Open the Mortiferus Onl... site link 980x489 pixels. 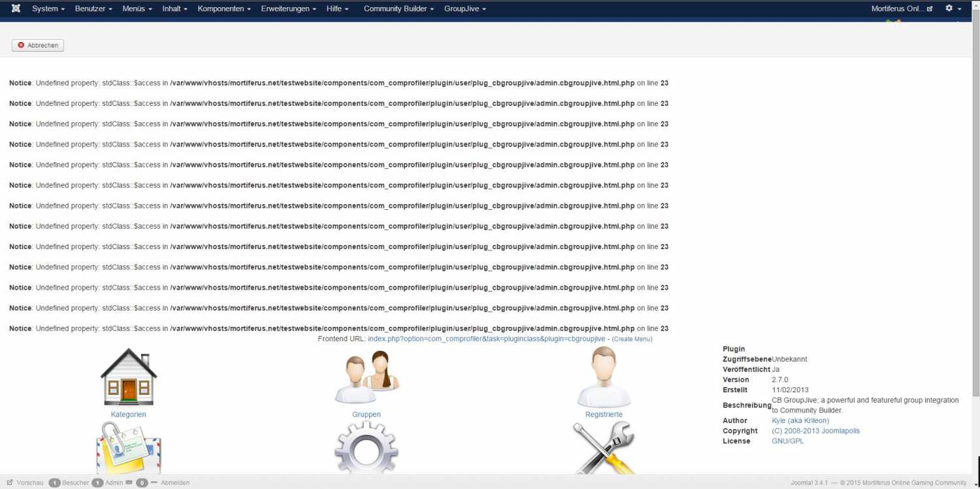tap(902, 8)
